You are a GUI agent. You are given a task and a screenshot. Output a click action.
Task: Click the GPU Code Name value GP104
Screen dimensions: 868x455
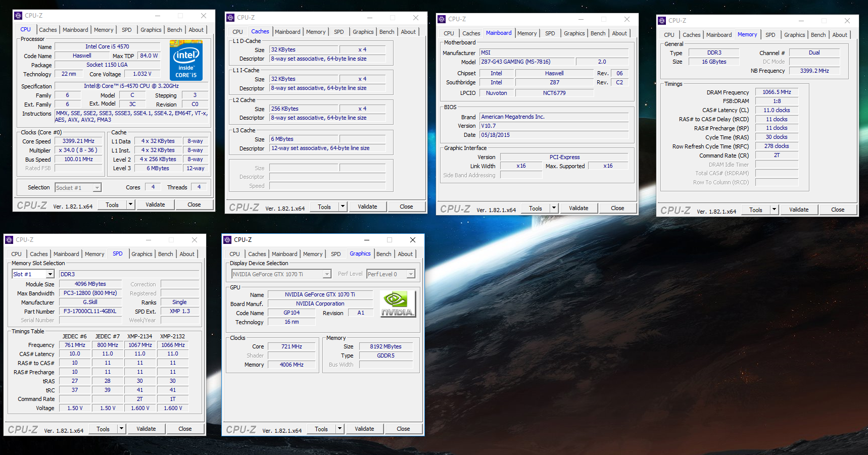pyautogui.click(x=292, y=313)
